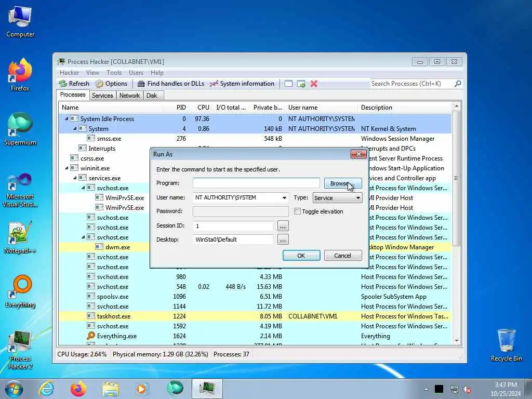This screenshot has height=399, width=532.
Task: Collapse the System process node
Action: point(75,129)
